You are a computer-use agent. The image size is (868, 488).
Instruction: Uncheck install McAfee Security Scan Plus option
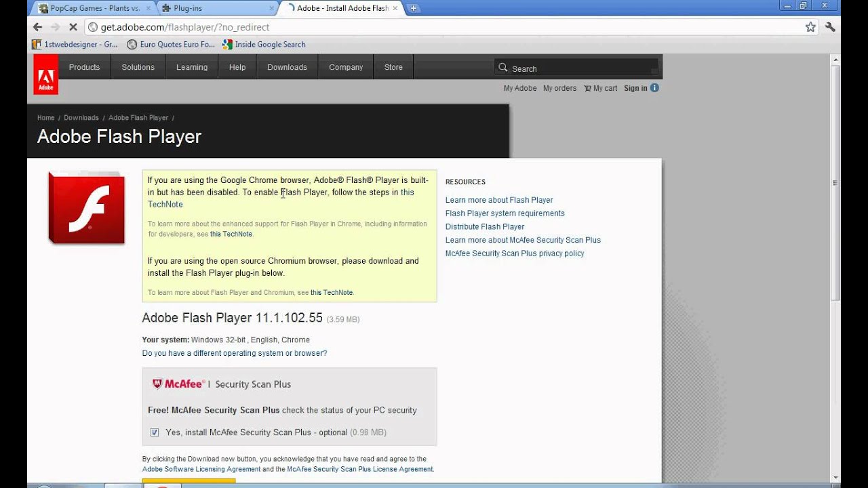(155, 432)
